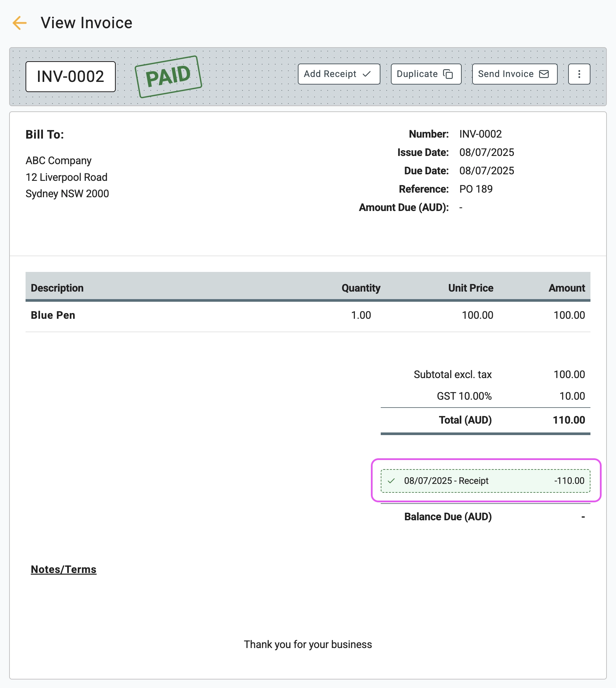
Task: Click the Add Receipt button
Action: (x=338, y=74)
